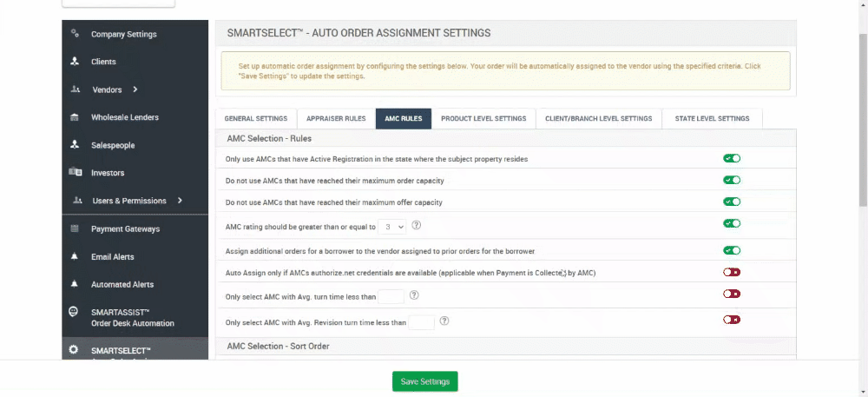Toggle maximum order capacity rule switch
Viewport: 868px width, 397px height.
[731, 180]
